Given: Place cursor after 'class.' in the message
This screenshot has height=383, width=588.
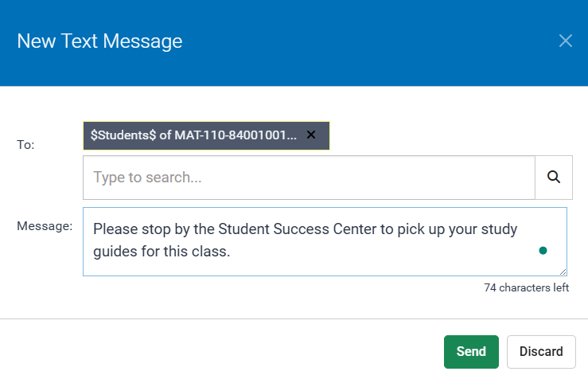Looking at the screenshot, I should click(x=231, y=252).
